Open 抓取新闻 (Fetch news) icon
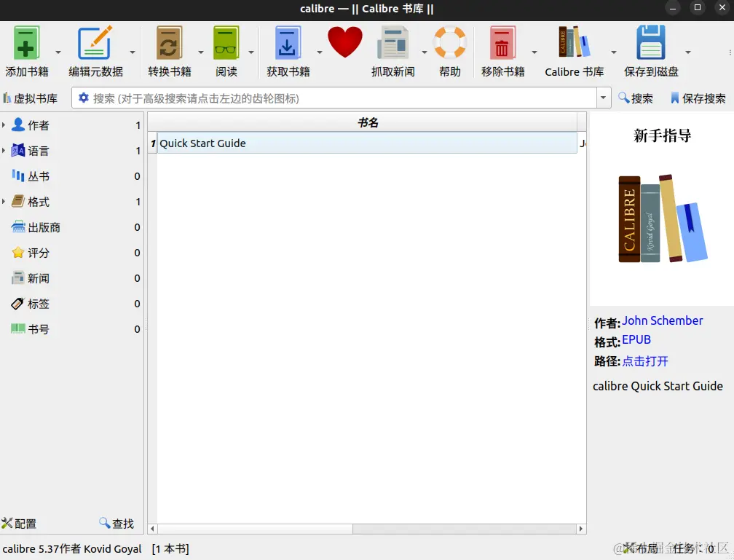The width and height of the screenshot is (734, 560). click(392, 43)
